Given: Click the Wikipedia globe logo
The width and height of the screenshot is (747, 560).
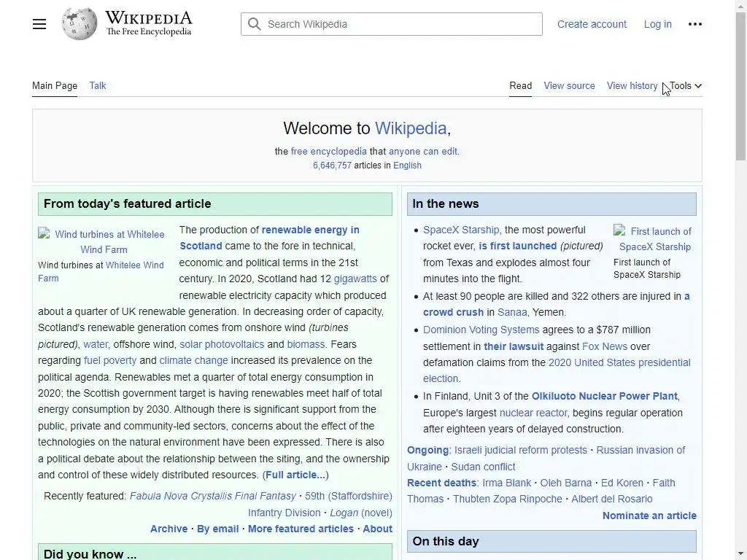Looking at the screenshot, I should tap(79, 24).
